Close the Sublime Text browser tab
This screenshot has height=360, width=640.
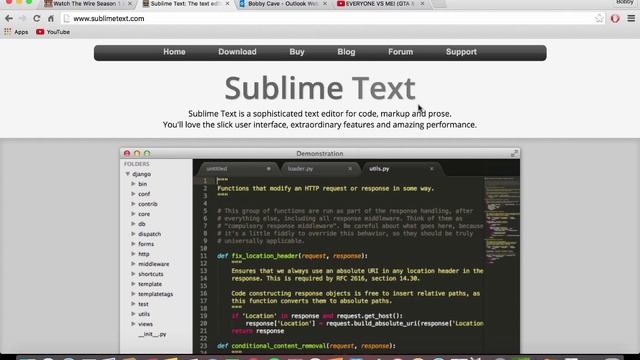coord(227,4)
